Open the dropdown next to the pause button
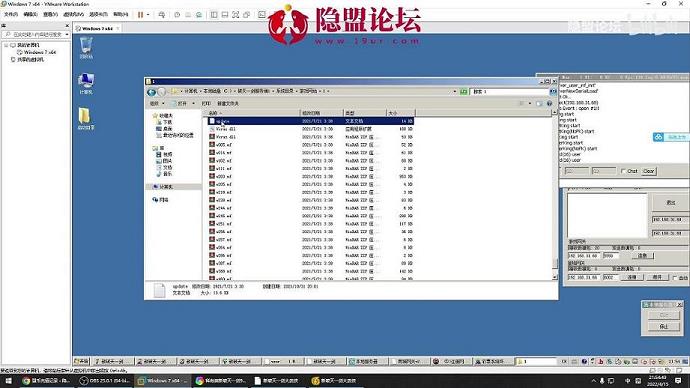Image resolution: width=690 pixels, height=388 pixels. pyautogui.click(x=148, y=15)
